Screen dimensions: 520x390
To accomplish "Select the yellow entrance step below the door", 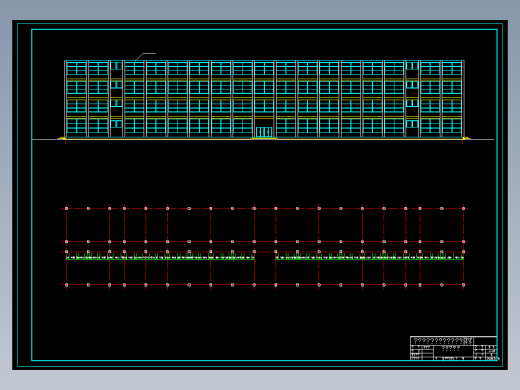I will (264, 138).
